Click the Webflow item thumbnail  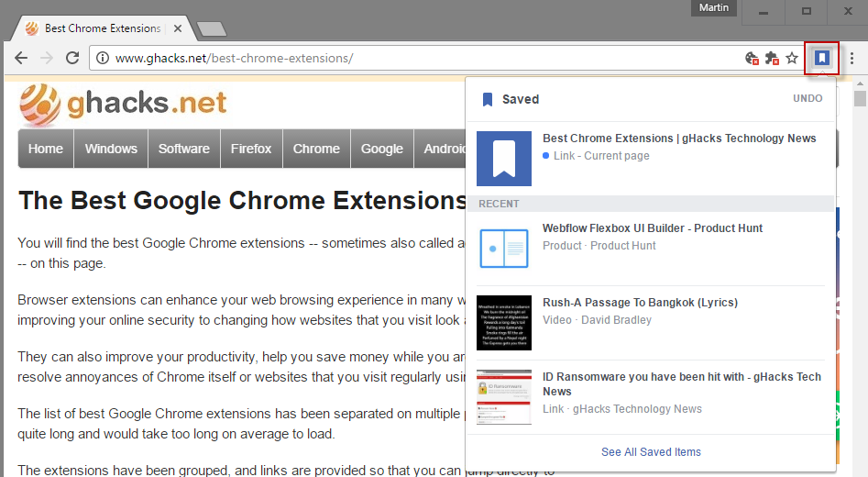coord(504,249)
